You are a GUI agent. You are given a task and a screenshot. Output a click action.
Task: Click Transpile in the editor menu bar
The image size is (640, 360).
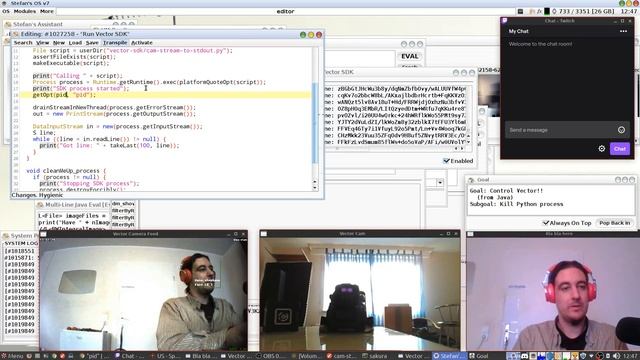click(115, 42)
